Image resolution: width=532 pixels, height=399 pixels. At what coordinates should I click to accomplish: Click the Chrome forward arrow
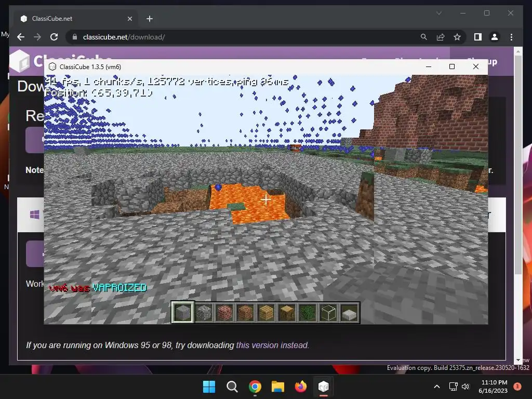click(x=37, y=37)
